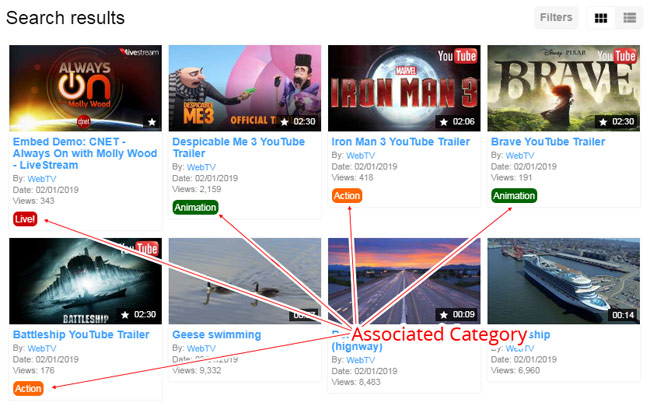
Task: Click WebTV author link under highway video
Action: click(361, 360)
